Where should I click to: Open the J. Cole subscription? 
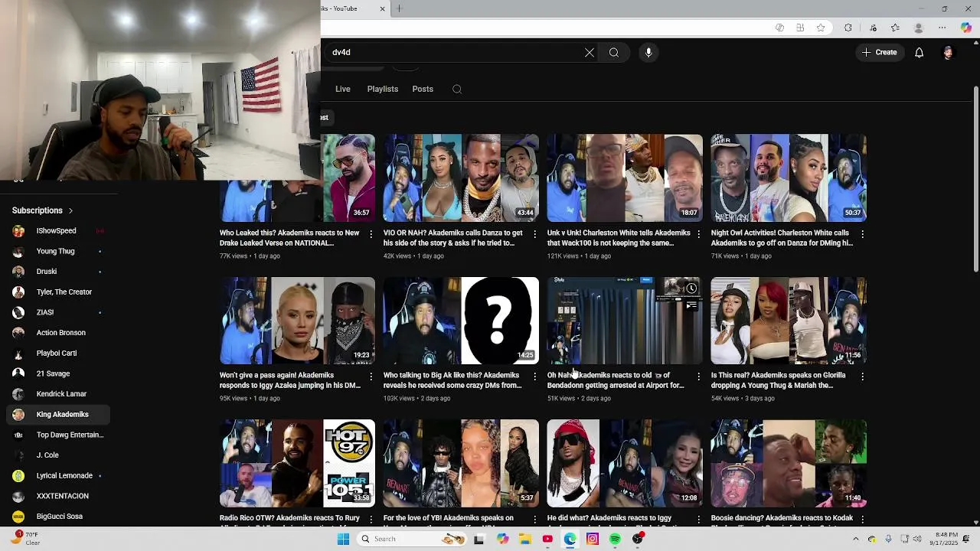coord(58,455)
